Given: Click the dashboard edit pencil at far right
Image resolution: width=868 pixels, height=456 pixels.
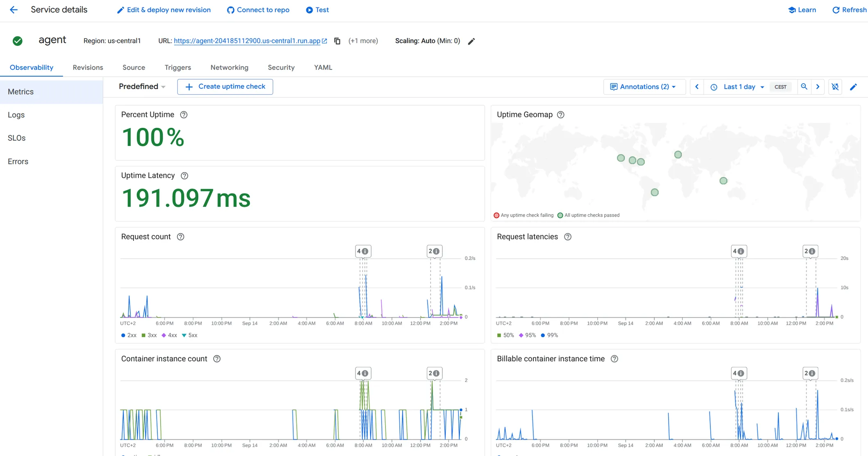Looking at the screenshot, I should tap(853, 87).
